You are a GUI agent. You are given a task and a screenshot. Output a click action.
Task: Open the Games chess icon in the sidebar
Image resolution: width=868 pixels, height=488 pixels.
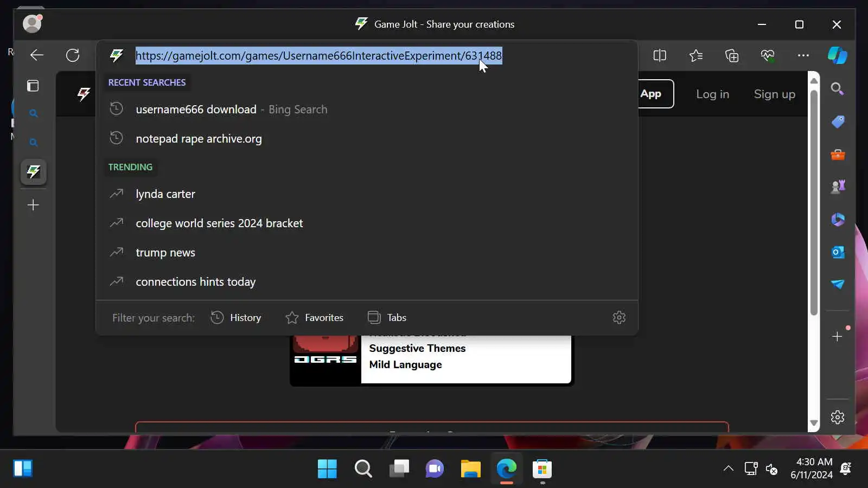(x=838, y=187)
